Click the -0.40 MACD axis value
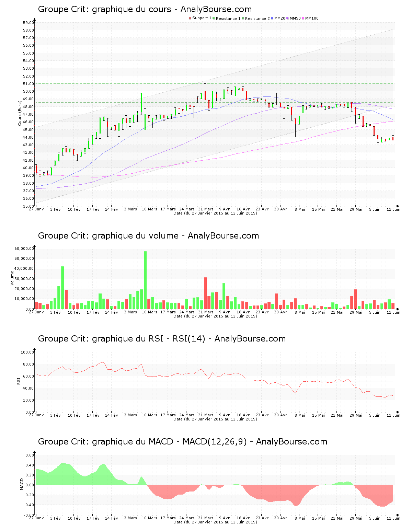Image resolution: width=412 pixels, height=532 pixels. 29,505
